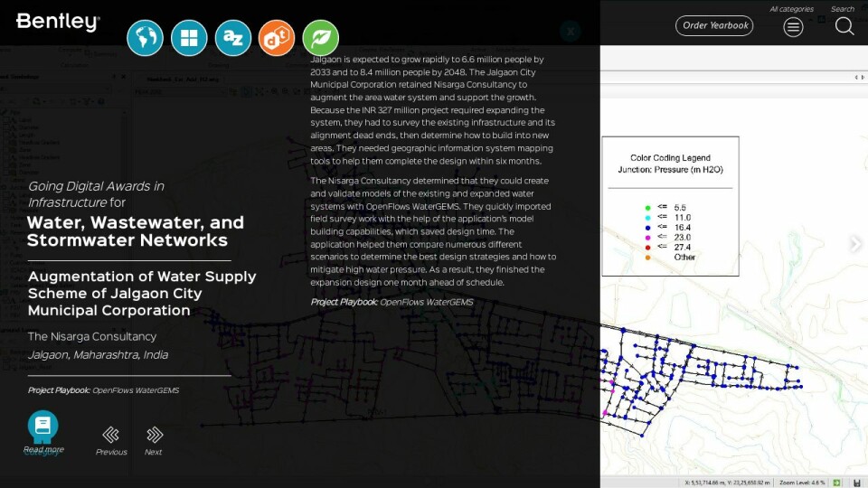
Task: Click the orange Other legend dot
Action: click(x=647, y=258)
